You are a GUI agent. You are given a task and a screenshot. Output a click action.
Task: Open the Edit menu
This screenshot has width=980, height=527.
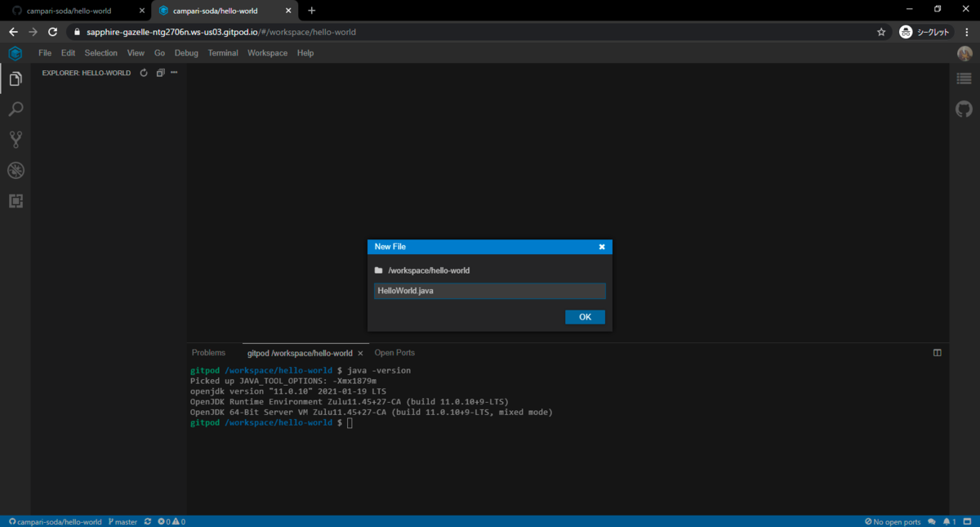(68, 53)
